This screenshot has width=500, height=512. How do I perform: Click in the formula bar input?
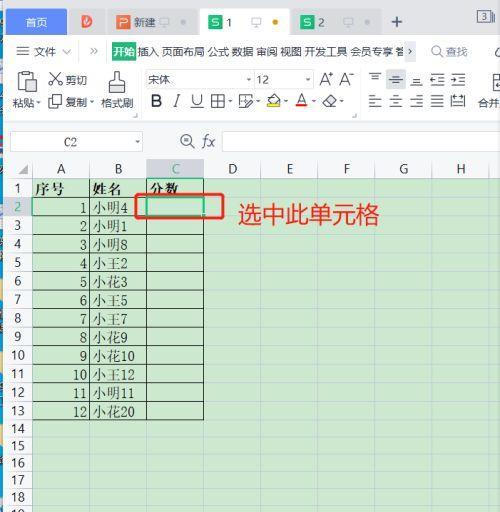pyautogui.click(x=361, y=142)
